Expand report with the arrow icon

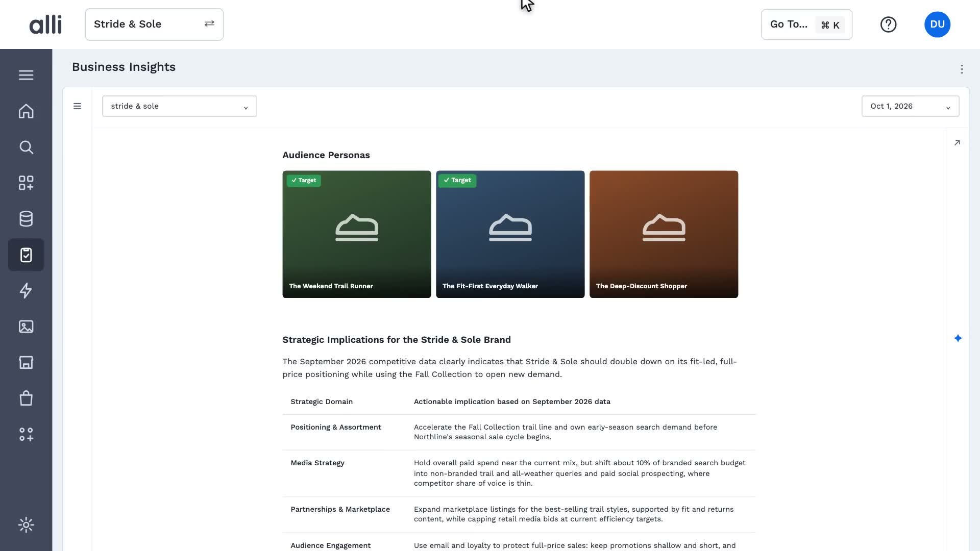957,143
